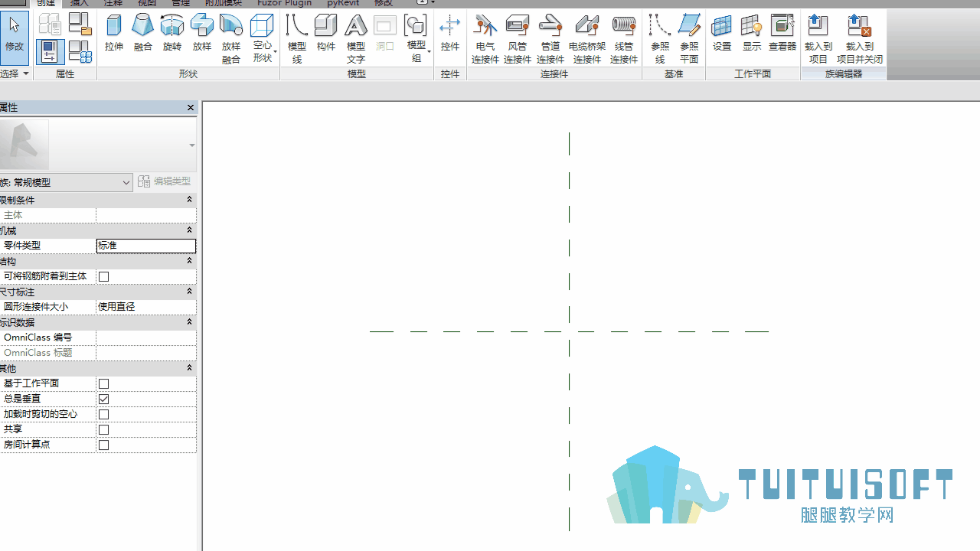Add a 管道连接件 pipe connector
This screenshot has width=980, height=551.
(550, 38)
